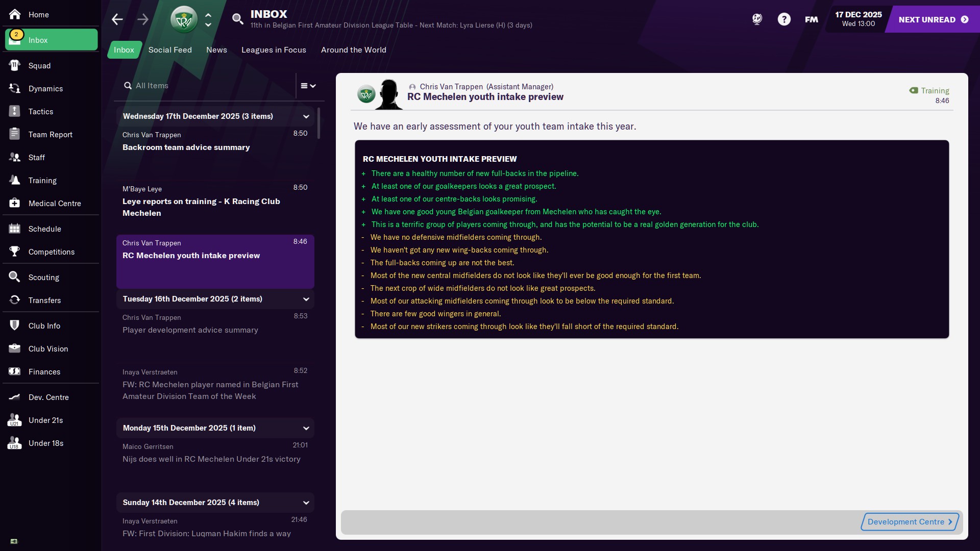Click the Tactics board icon
Viewport: 980px width, 551px height.
[14, 111]
